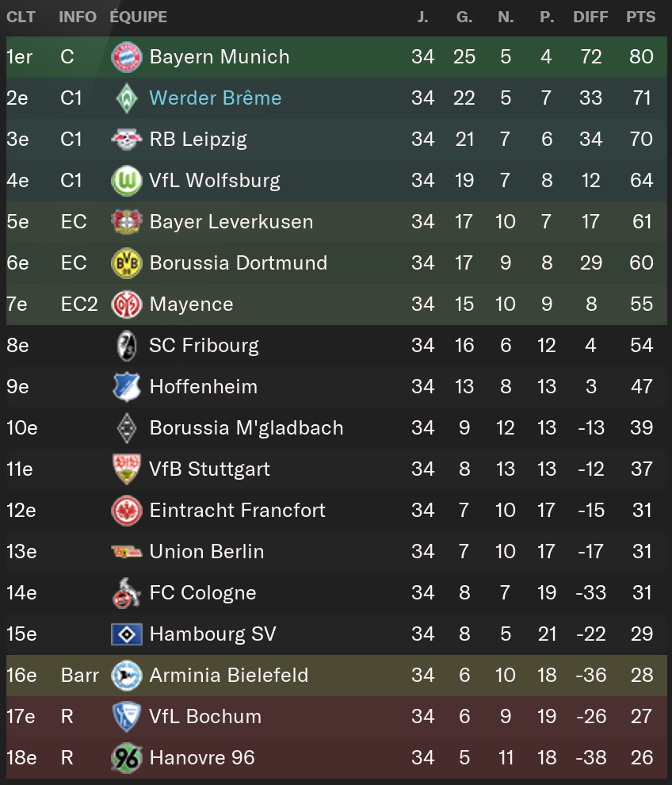The image size is (672, 785).
Task: Click the Union Berlin crest
Action: click(127, 552)
